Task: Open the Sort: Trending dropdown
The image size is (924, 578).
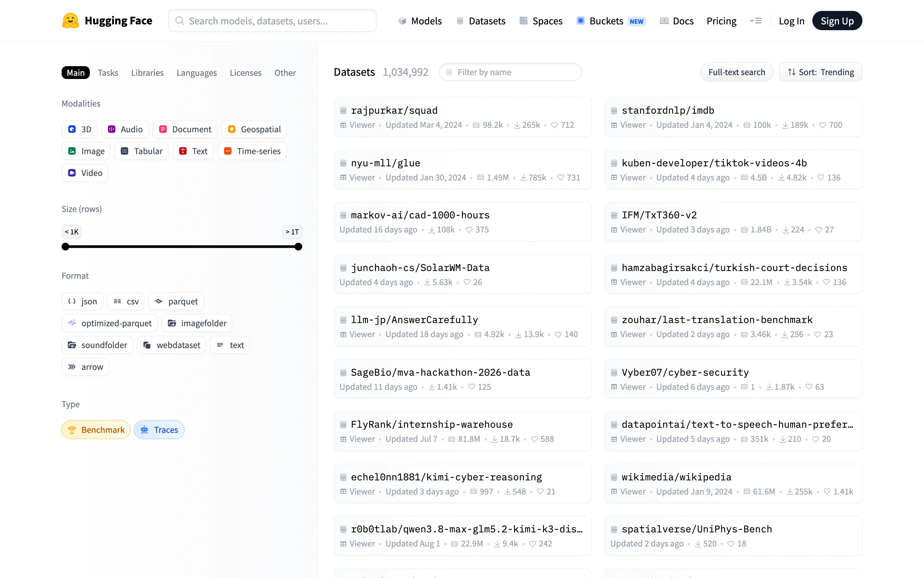Action: point(820,72)
